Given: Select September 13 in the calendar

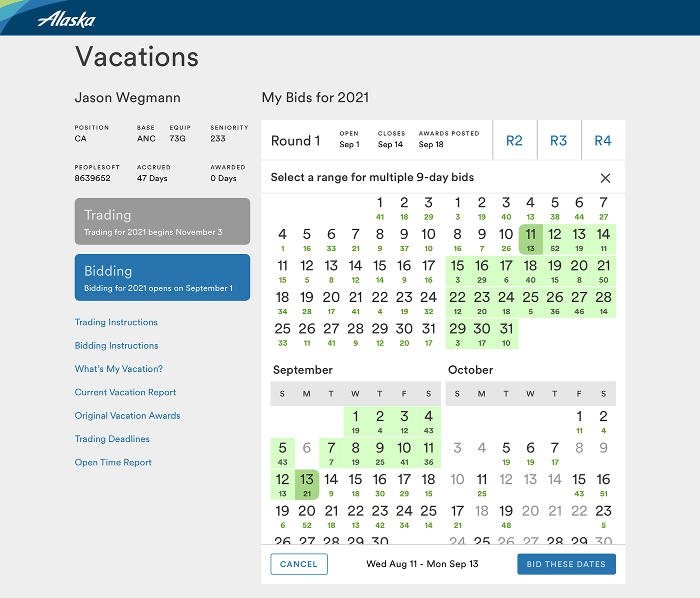Looking at the screenshot, I should [x=307, y=484].
